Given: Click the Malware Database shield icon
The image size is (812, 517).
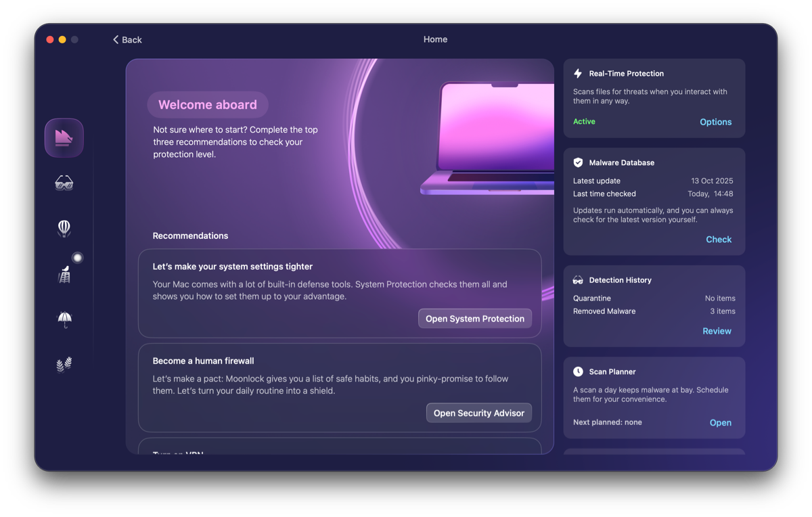Looking at the screenshot, I should 578,163.
